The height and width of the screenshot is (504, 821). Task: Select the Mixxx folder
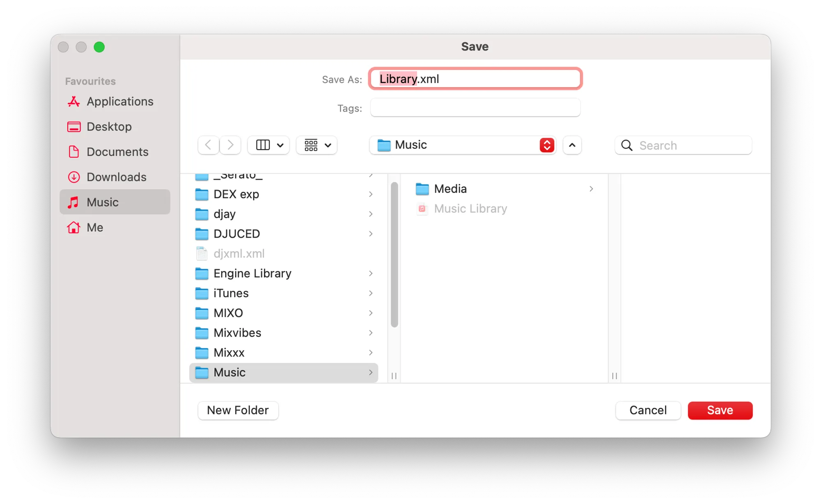coord(229,353)
